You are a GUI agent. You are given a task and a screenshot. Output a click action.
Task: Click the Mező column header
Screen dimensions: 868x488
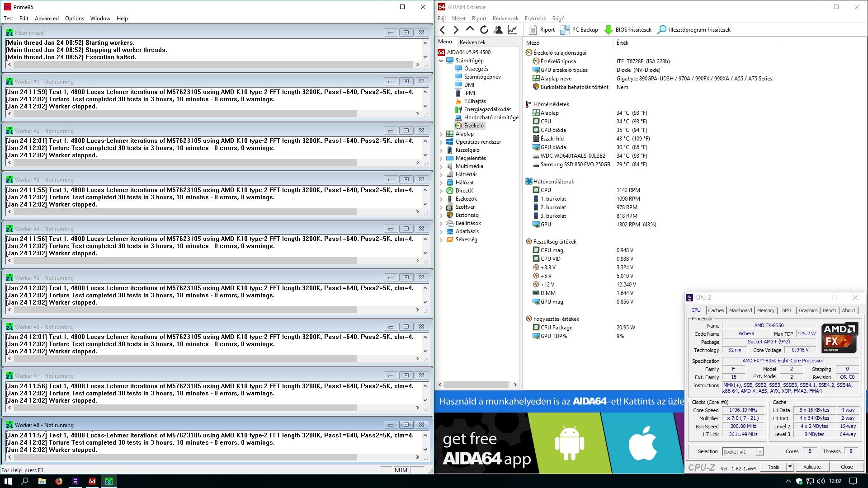[x=568, y=42]
